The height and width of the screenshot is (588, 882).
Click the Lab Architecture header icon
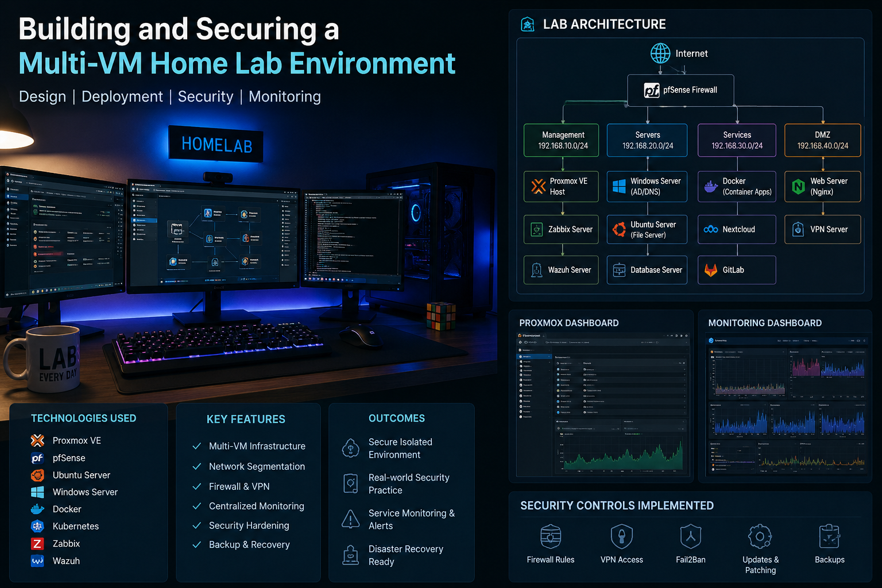(527, 24)
